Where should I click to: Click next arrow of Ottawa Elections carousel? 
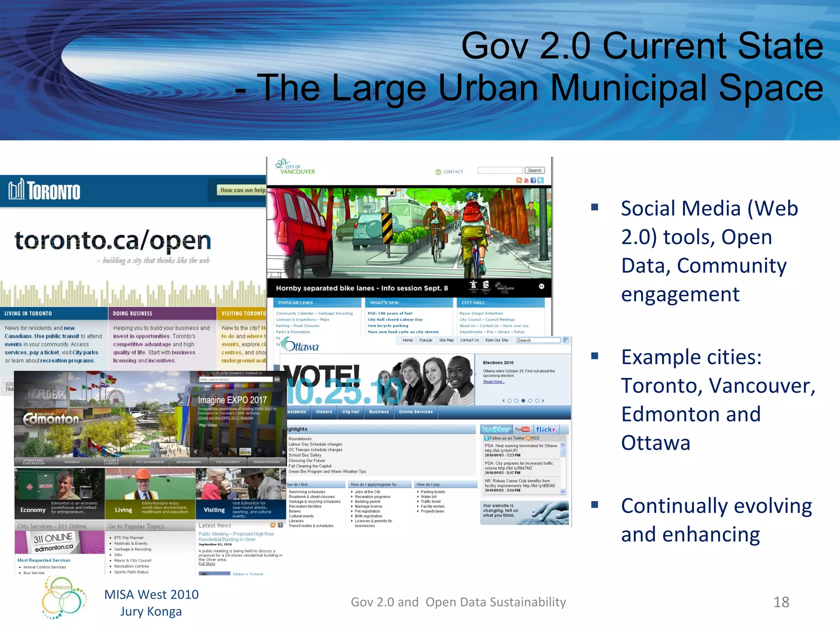pyautogui.click(x=543, y=401)
